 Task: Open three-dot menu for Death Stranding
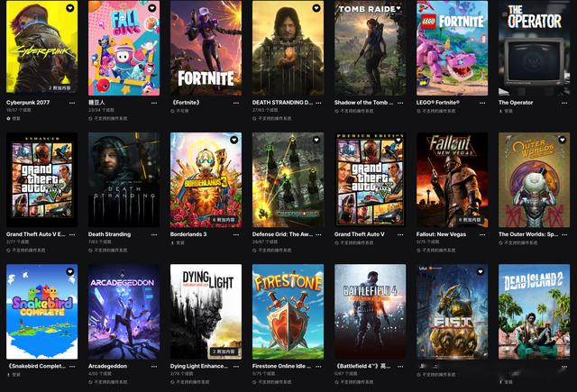154,234
